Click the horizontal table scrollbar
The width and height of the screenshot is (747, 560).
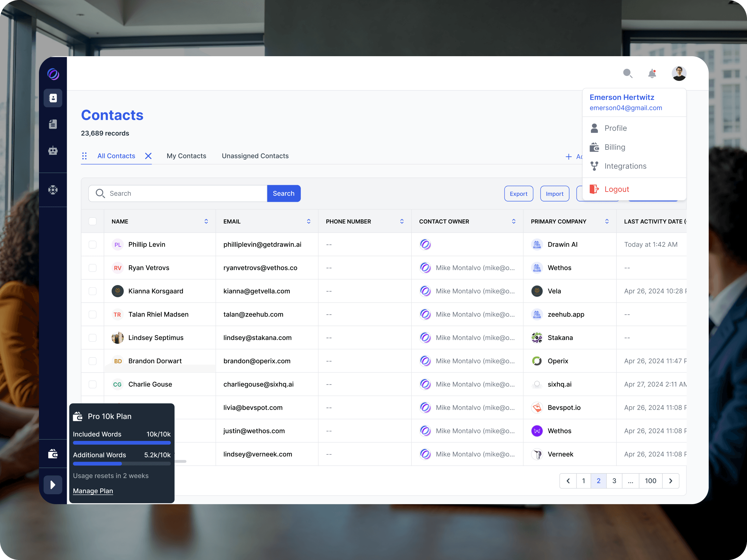180,461
